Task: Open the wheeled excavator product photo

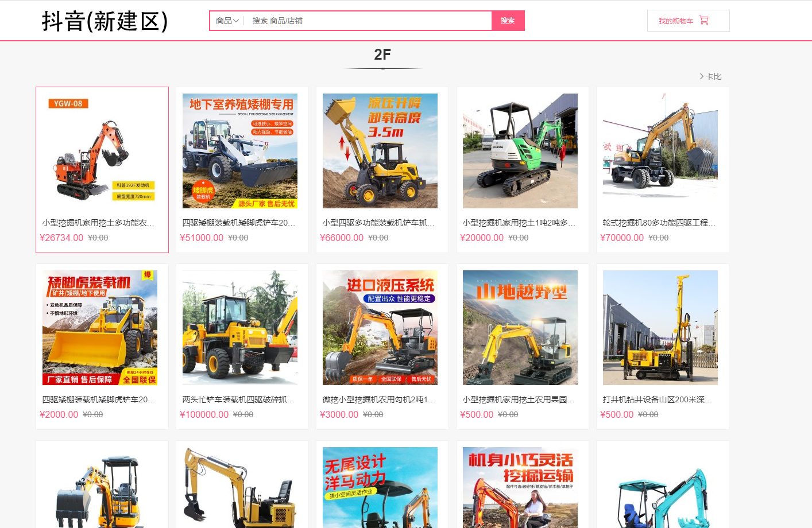Action: coord(660,151)
